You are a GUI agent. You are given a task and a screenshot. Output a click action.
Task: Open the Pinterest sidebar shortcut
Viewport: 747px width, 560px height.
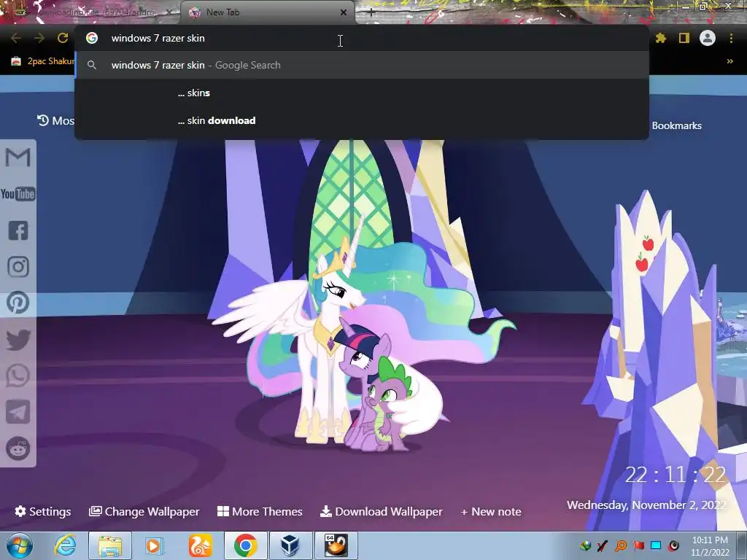(x=18, y=303)
